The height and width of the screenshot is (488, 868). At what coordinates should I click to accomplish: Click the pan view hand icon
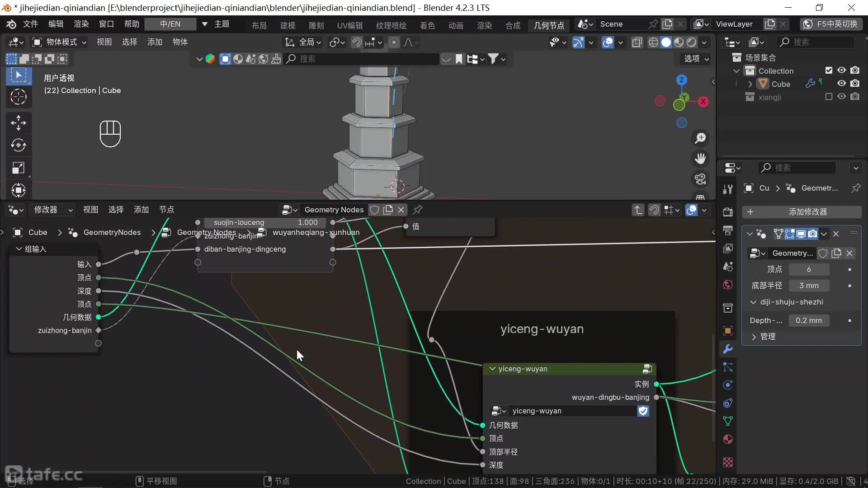(700, 158)
